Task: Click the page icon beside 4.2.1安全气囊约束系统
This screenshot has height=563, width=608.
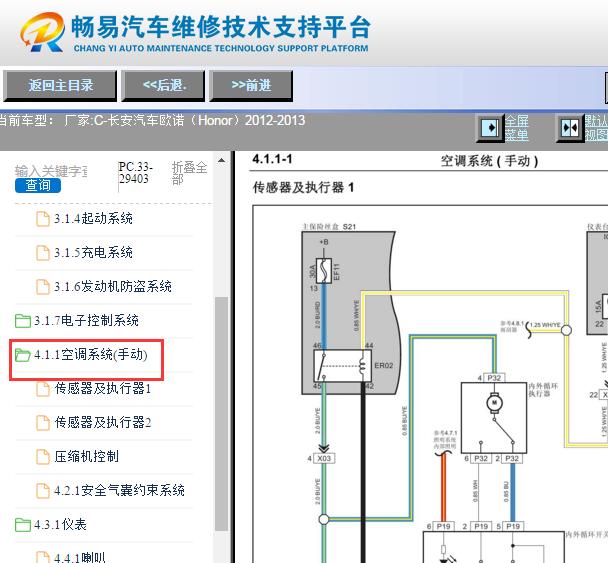Action: pos(43,491)
